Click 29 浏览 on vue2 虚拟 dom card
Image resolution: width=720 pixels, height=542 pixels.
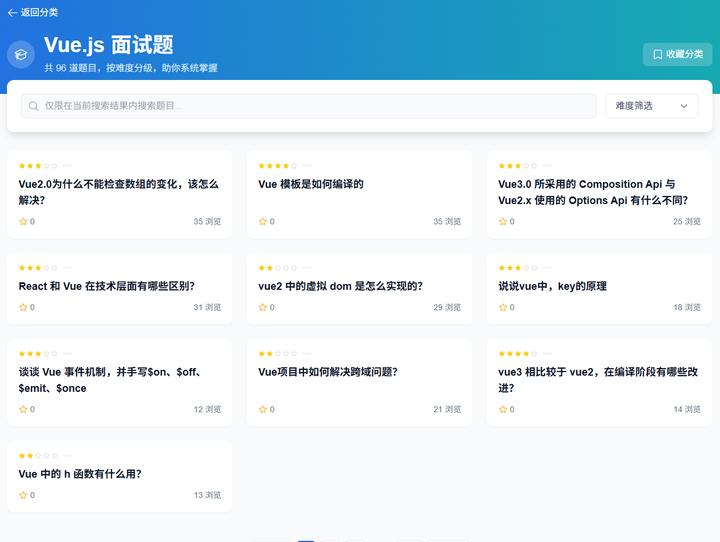[x=447, y=307]
